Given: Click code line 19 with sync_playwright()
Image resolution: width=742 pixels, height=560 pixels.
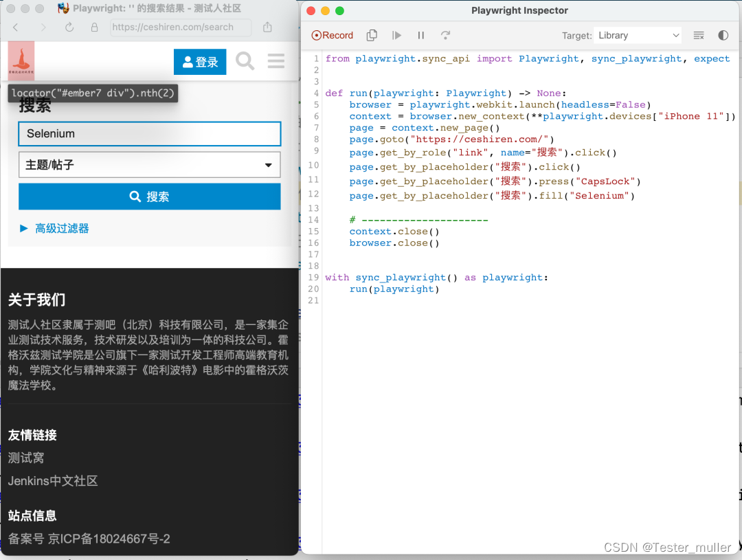Looking at the screenshot, I should 436,278.
